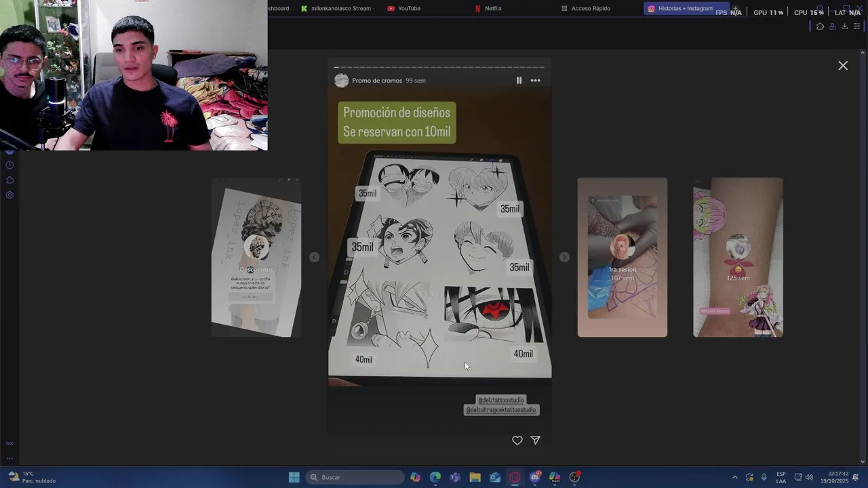
Task: Close the Instagram story viewer
Action: [x=843, y=66]
